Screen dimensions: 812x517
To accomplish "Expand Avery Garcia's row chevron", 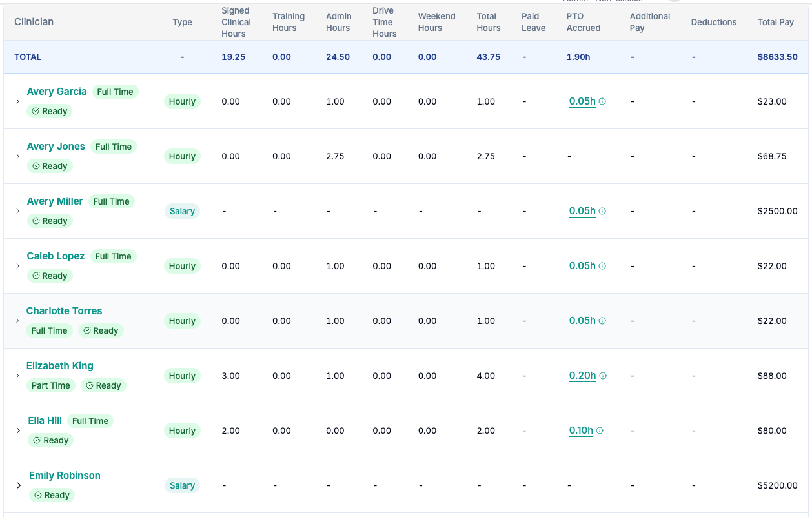I will pos(17,101).
